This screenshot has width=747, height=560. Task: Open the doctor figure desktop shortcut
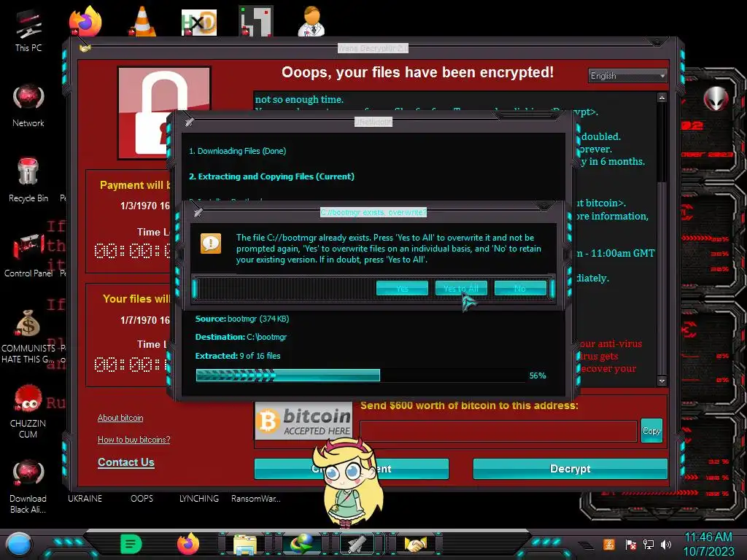(x=311, y=21)
